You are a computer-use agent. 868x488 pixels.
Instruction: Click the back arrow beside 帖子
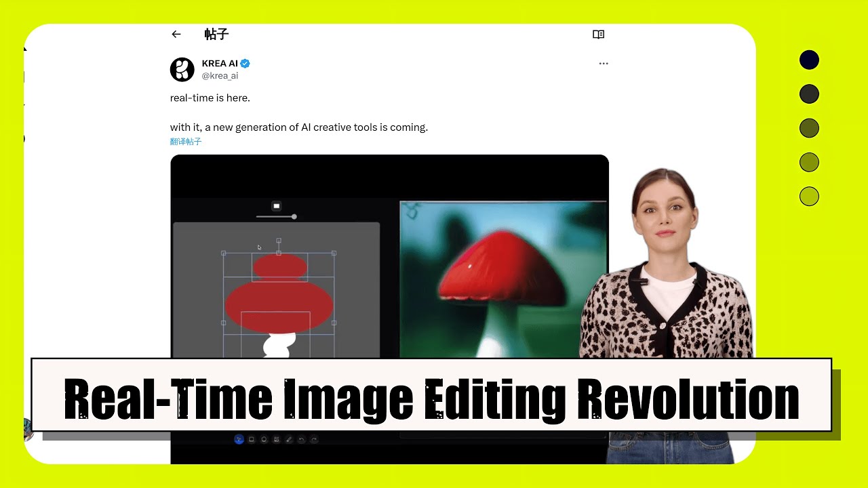[x=176, y=34]
